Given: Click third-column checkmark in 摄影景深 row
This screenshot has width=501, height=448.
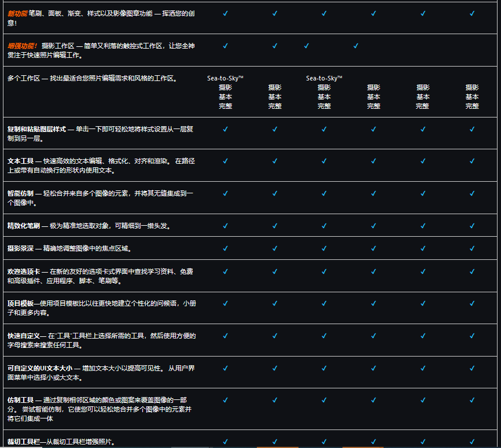Looking at the screenshot, I should [x=324, y=248].
